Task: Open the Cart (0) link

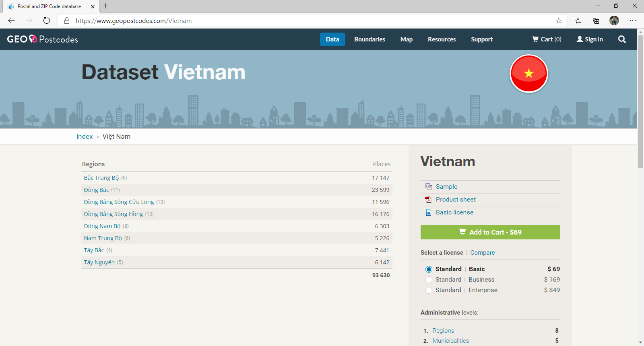Action: point(547,39)
